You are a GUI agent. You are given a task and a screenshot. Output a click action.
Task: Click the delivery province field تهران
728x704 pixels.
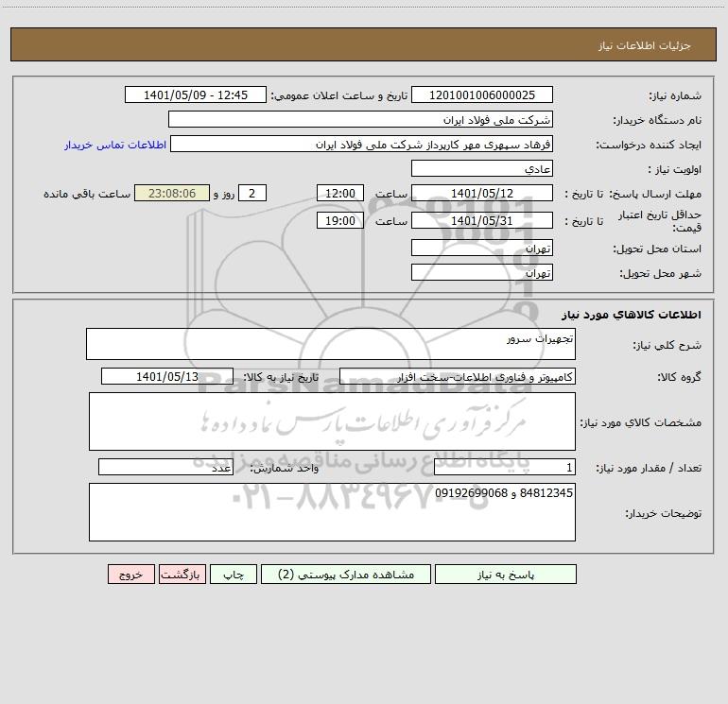pos(482,248)
